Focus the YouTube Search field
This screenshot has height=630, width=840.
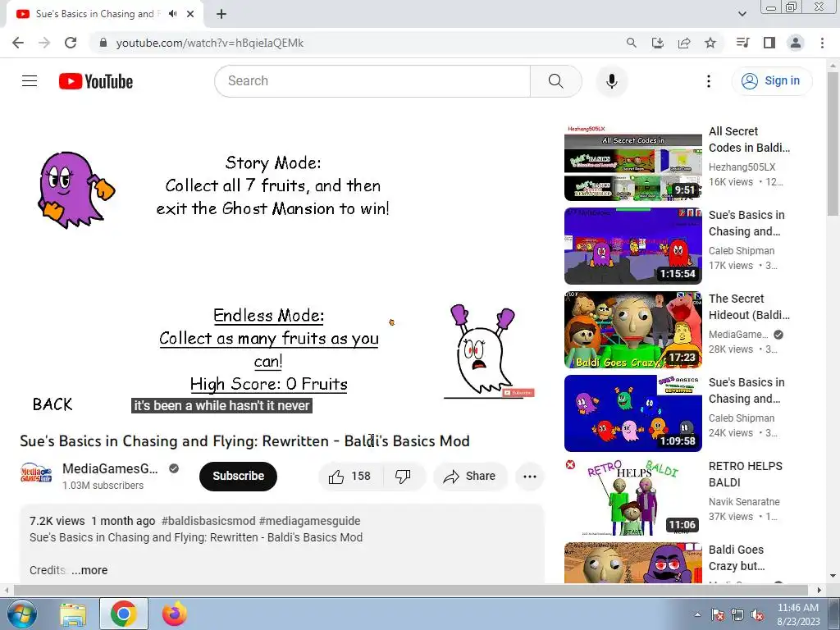[373, 81]
